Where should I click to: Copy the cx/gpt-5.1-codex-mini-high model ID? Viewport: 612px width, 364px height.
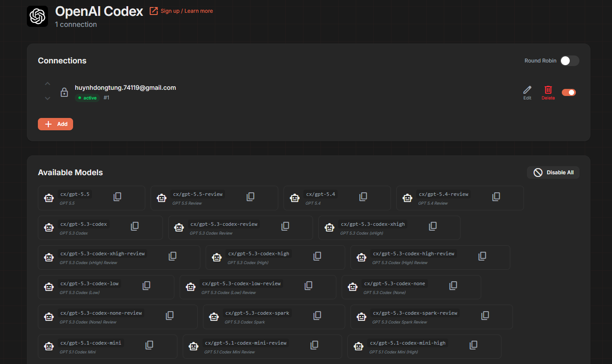click(x=473, y=345)
